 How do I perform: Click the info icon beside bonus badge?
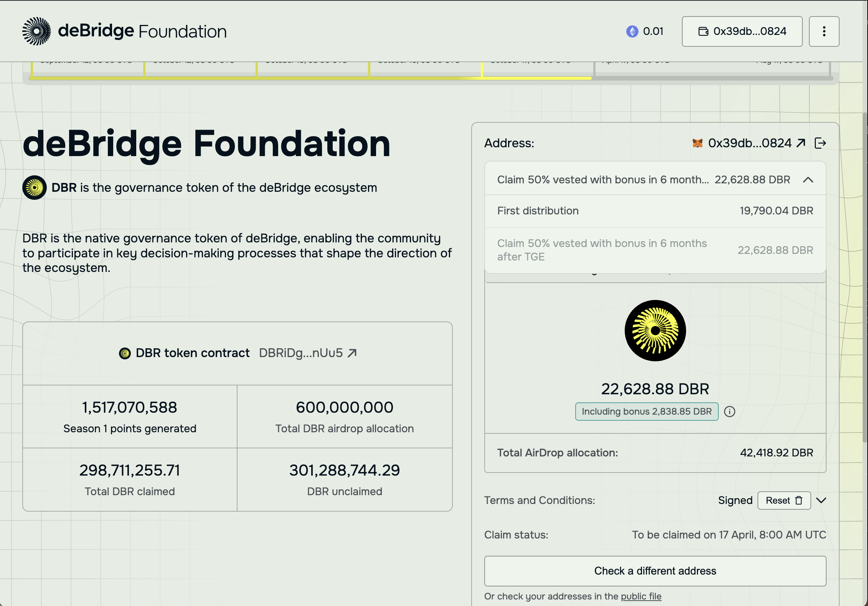tap(729, 412)
